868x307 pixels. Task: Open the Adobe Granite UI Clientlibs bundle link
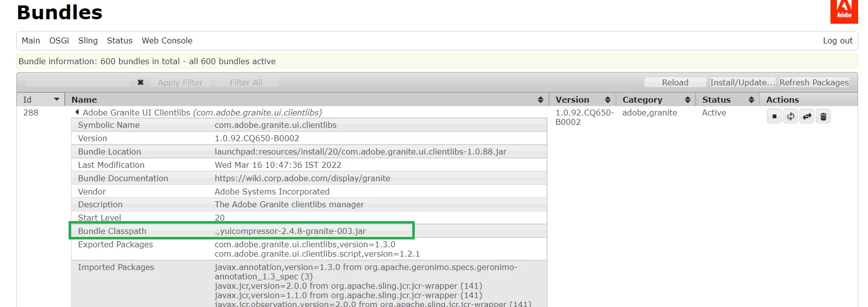202,113
